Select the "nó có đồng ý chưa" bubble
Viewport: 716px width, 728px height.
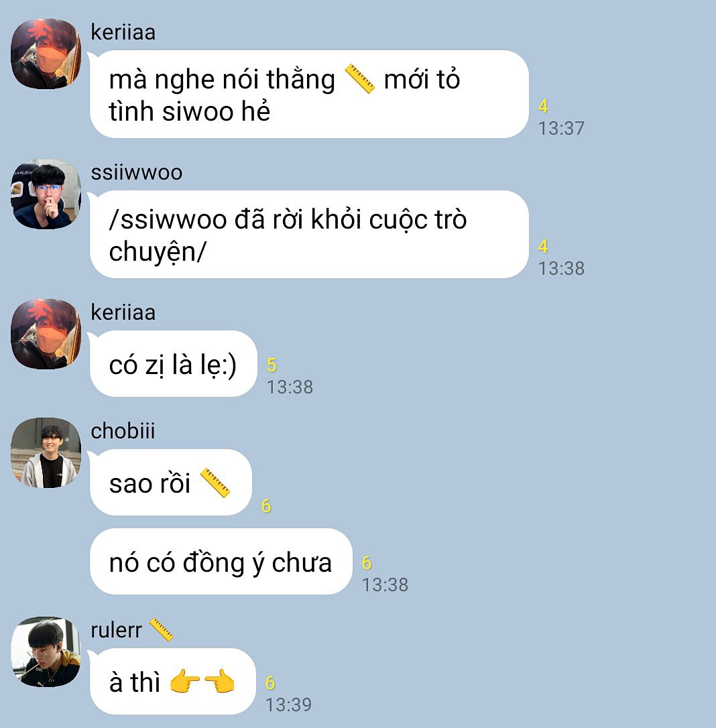click(221, 561)
